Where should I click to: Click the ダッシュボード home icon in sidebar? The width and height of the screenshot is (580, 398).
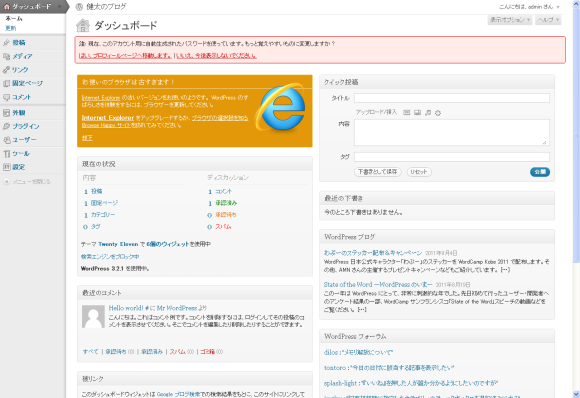click(6, 7)
